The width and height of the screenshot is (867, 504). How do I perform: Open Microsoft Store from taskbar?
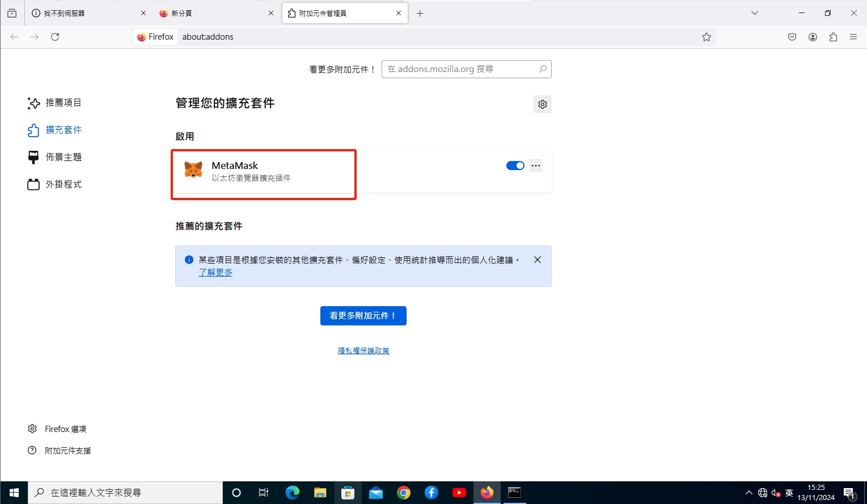(x=348, y=493)
